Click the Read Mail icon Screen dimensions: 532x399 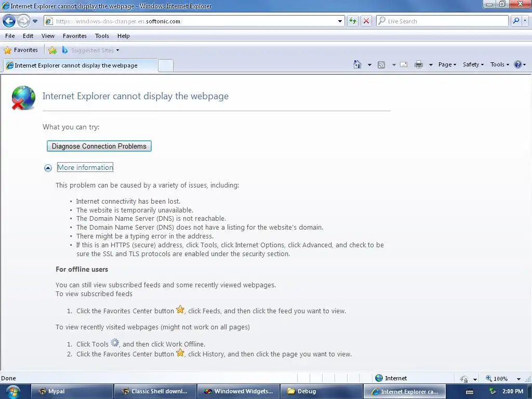(404, 64)
